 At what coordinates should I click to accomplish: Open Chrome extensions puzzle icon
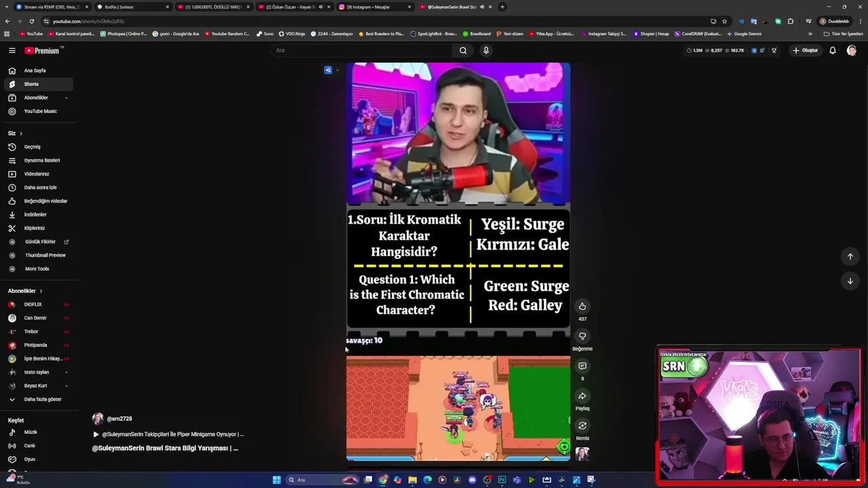pos(790,21)
